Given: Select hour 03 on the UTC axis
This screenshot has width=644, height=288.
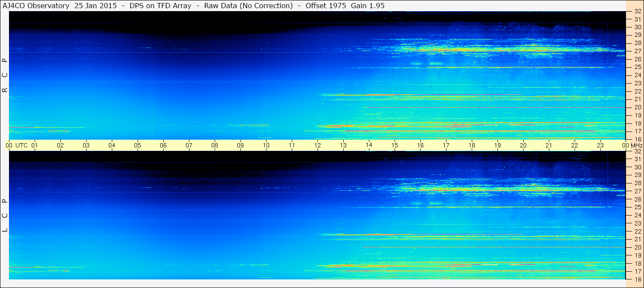Looking at the screenshot, I should [86, 145].
